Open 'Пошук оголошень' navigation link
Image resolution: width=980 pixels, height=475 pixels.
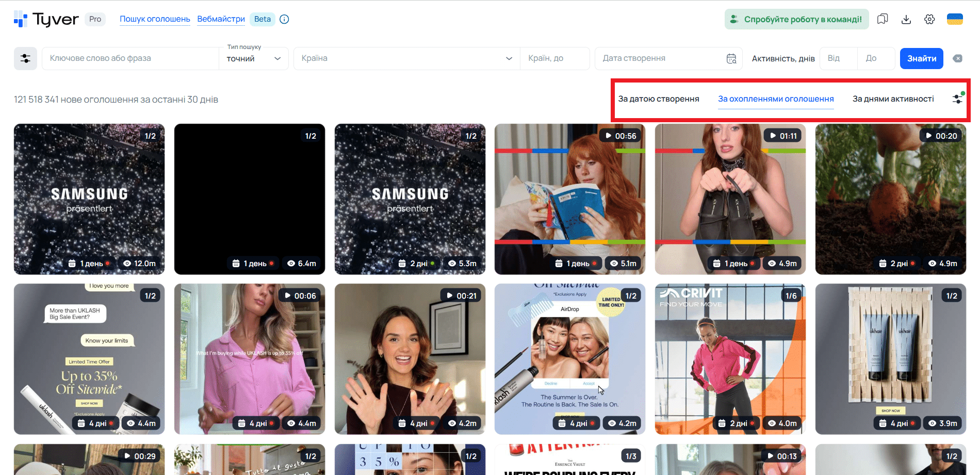(x=155, y=19)
